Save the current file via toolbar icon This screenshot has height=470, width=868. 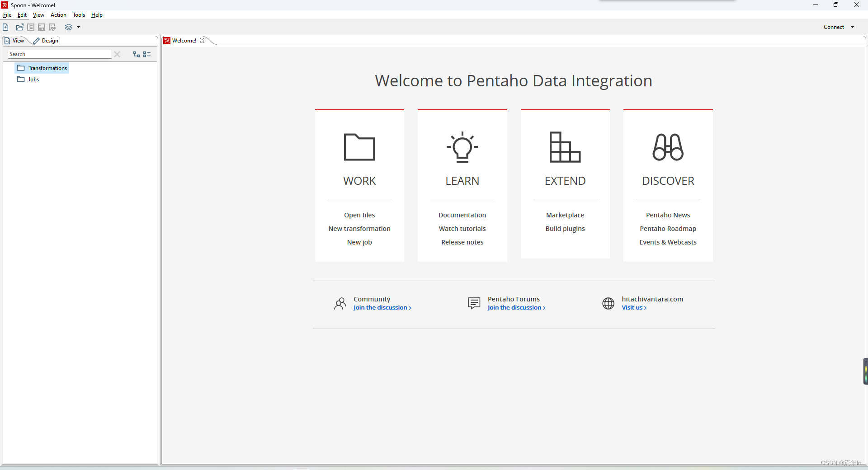42,27
